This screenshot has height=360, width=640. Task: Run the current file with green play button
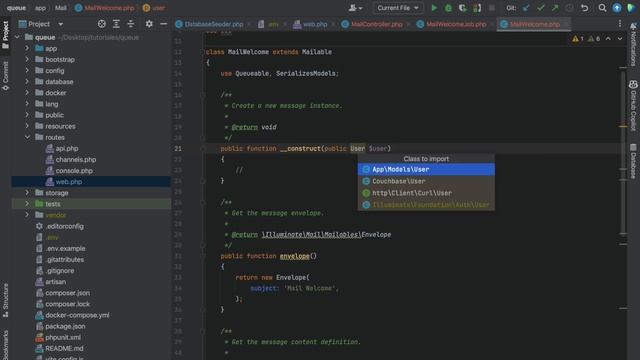[x=434, y=8]
